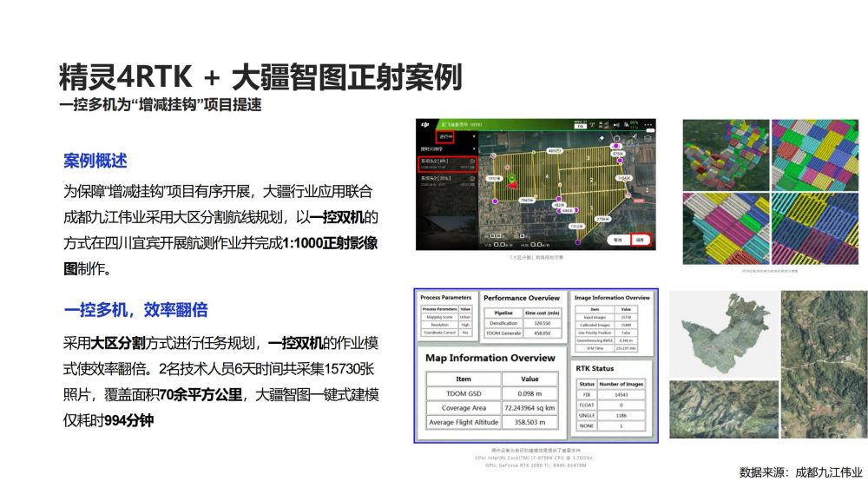Viewport: 868px width, 488px height.
Task: Click the bottom-right colored blocks model image
Action: click(815, 228)
